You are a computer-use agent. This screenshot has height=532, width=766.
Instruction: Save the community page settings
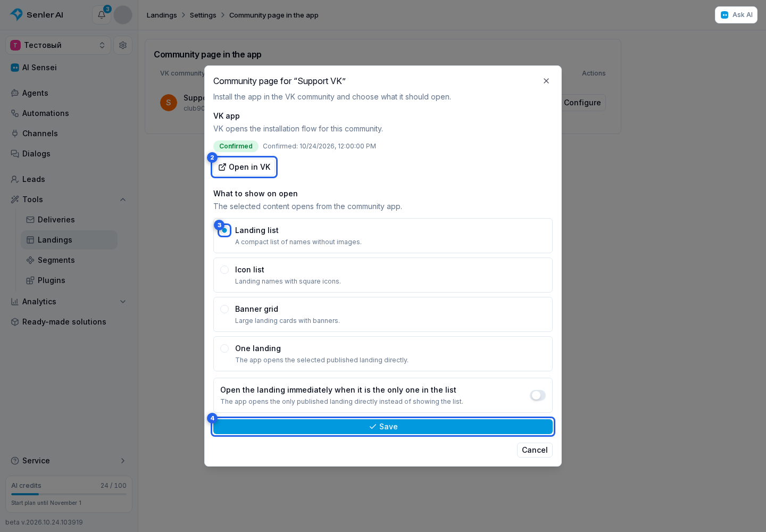(383, 427)
